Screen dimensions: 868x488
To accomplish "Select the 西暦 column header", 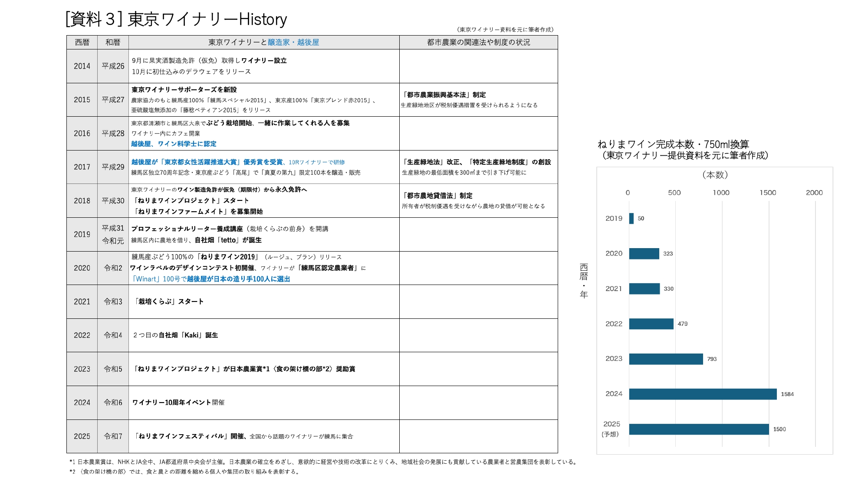I will click(82, 42).
